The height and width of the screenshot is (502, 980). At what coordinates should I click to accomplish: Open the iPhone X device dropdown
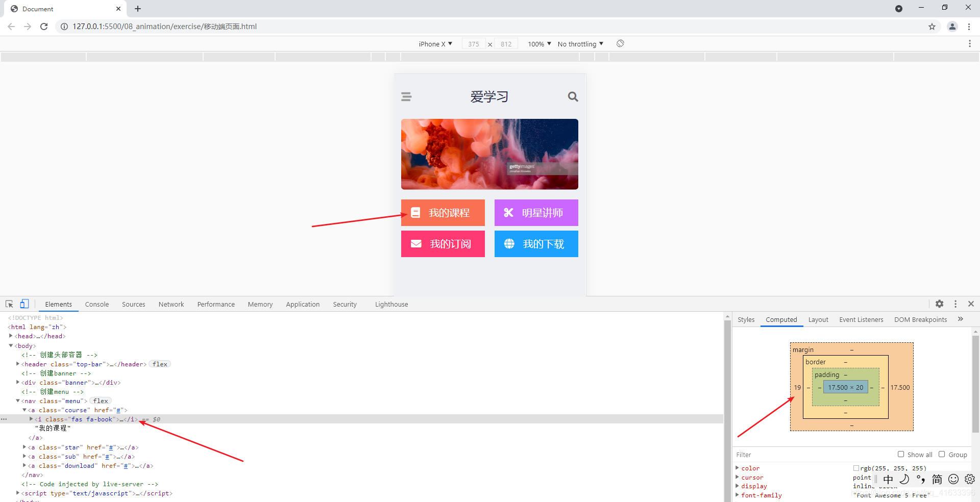click(435, 44)
